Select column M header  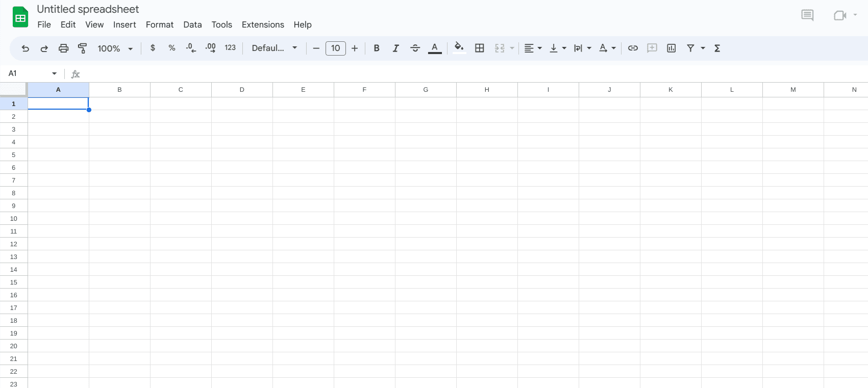793,90
